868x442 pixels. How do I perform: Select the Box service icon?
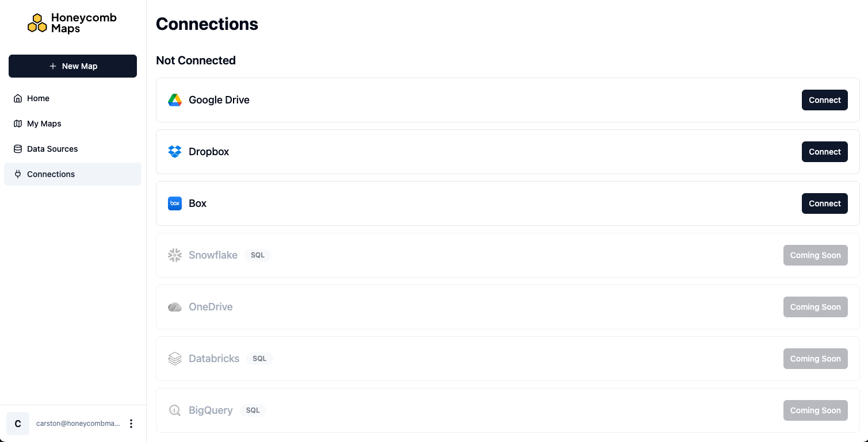pyautogui.click(x=175, y=203)
